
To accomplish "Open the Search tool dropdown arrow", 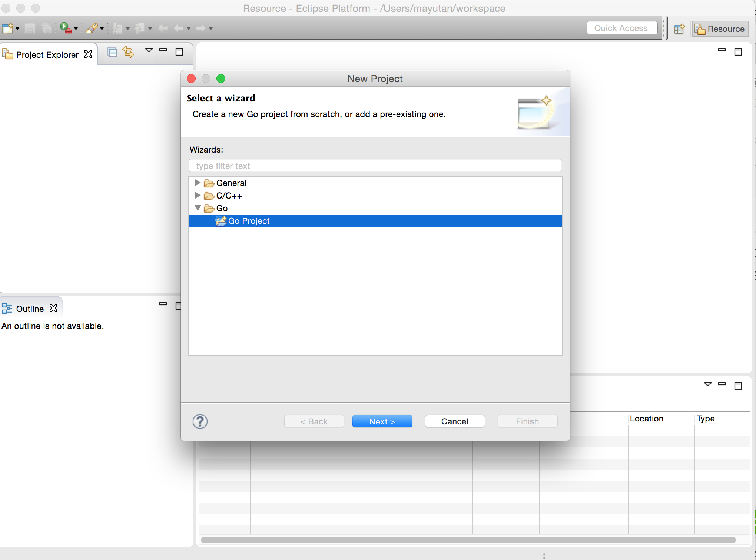I will click(x=102, y=29).
